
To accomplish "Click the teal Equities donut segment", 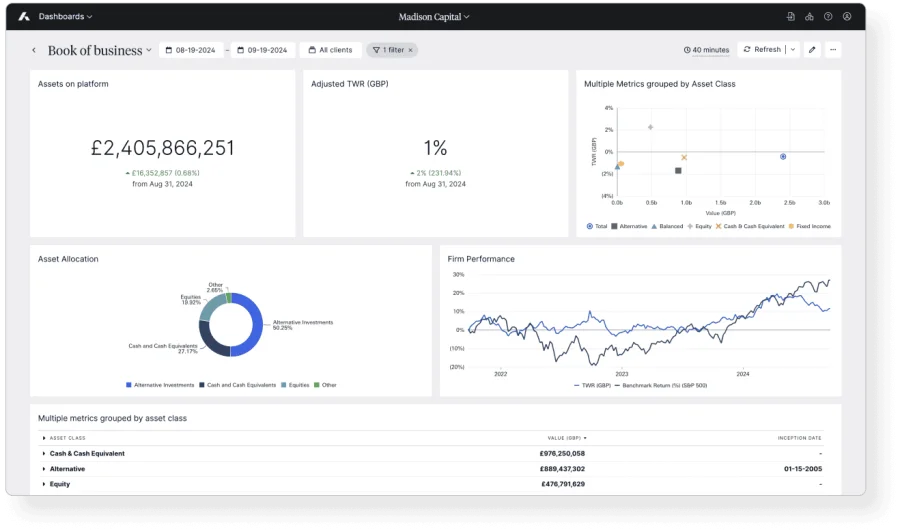I will tap(210, 308).
